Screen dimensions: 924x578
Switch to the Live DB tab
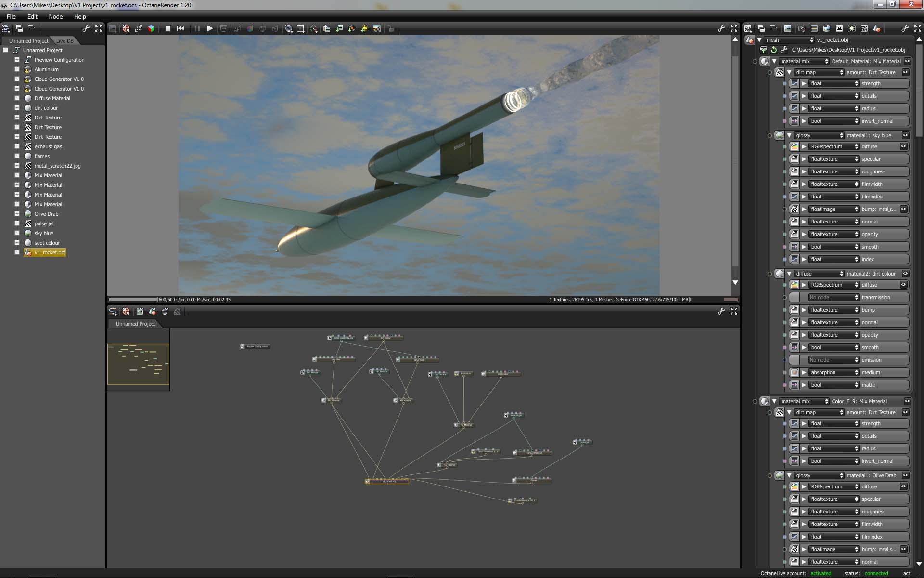click(65, 41)
